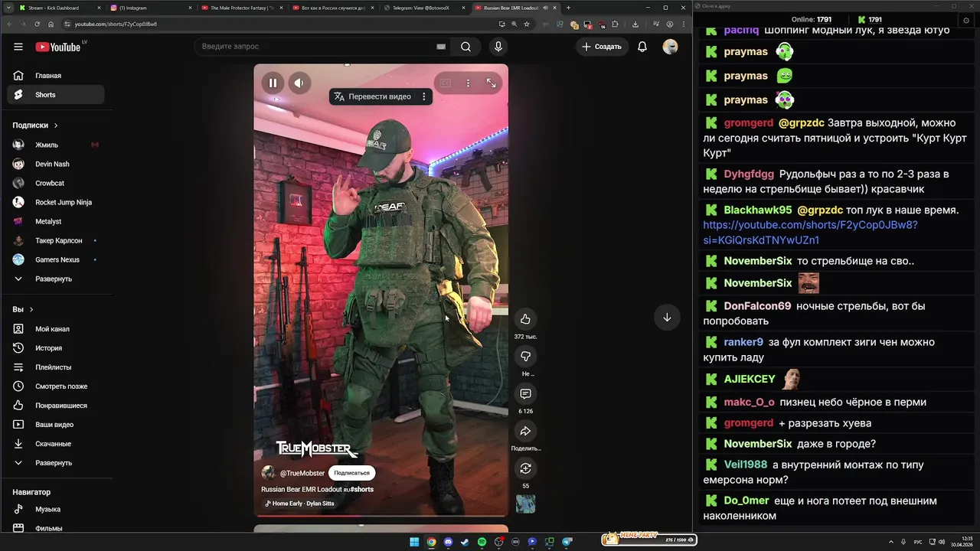The height and width of the screenshot is (551, 980).
Task: Share the Short via Поделиться icon
Action: tap(525, 431)
